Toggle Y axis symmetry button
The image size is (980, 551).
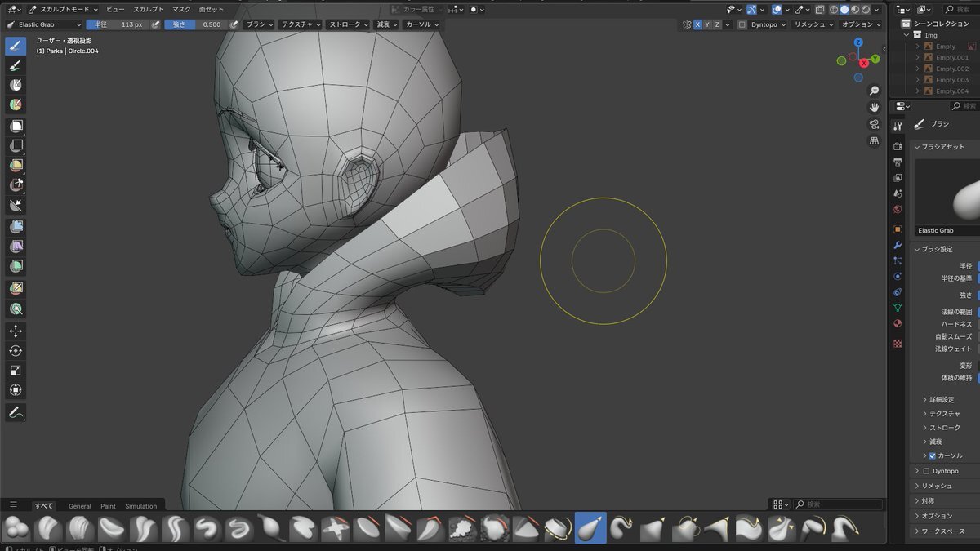[x=707, y=24]
